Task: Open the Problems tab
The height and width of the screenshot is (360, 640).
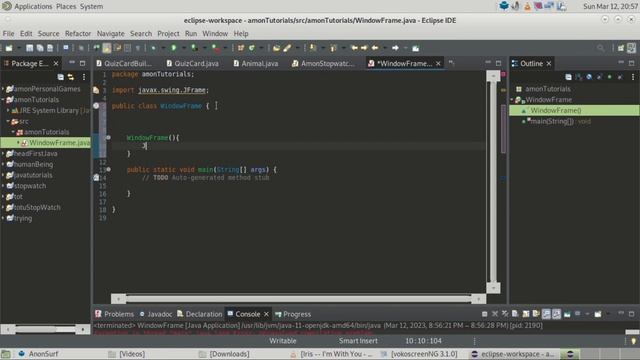Action: coord(114,314)
